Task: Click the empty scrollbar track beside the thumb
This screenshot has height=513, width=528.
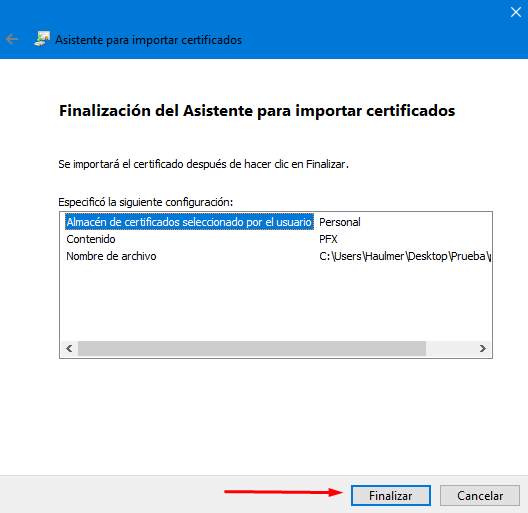Action: pos(450,348)
